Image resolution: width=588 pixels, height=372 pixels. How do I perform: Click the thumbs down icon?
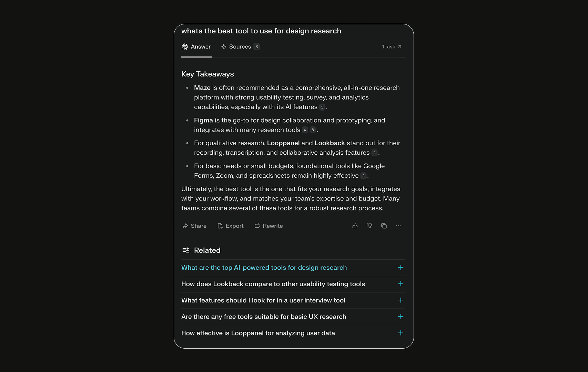pos(369,226)
